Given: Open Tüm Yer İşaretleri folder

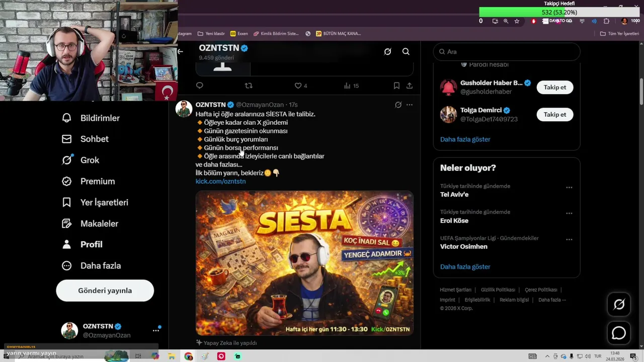Looking at the screenshot, I should [x=619, y=34].
